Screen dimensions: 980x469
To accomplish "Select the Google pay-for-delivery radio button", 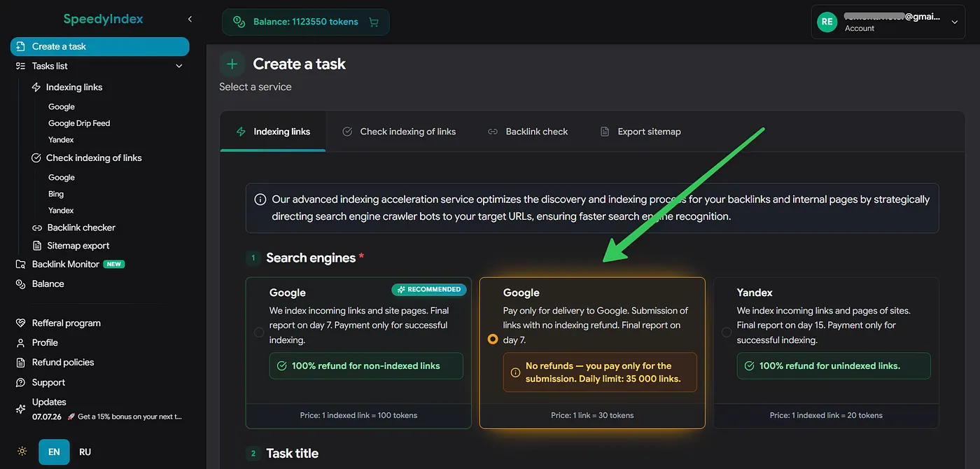I will click(493, 339).
